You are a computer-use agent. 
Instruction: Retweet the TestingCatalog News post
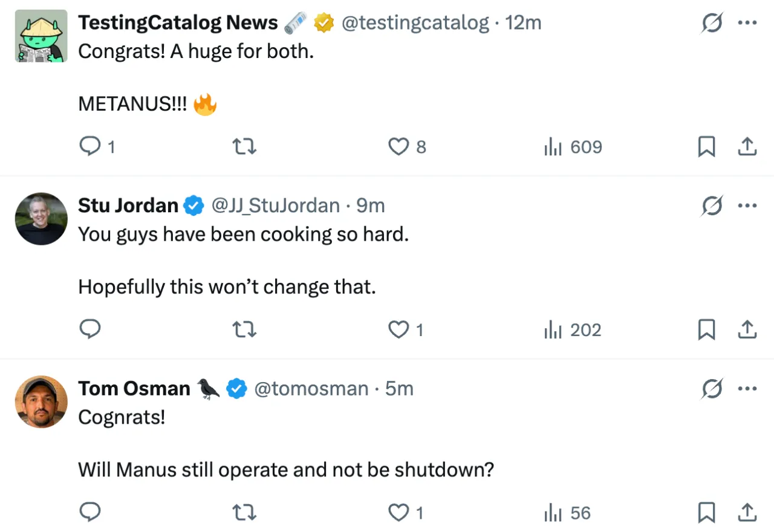pos(244,147)
